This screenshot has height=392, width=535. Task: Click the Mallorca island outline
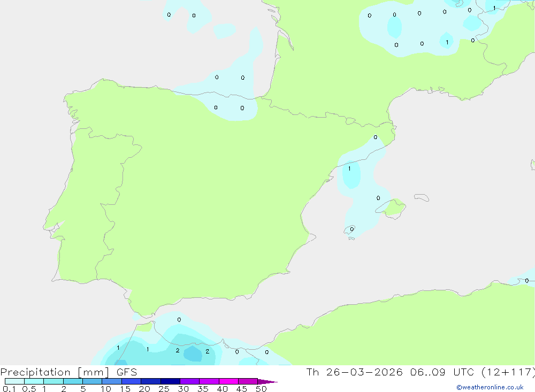[392, 209]
